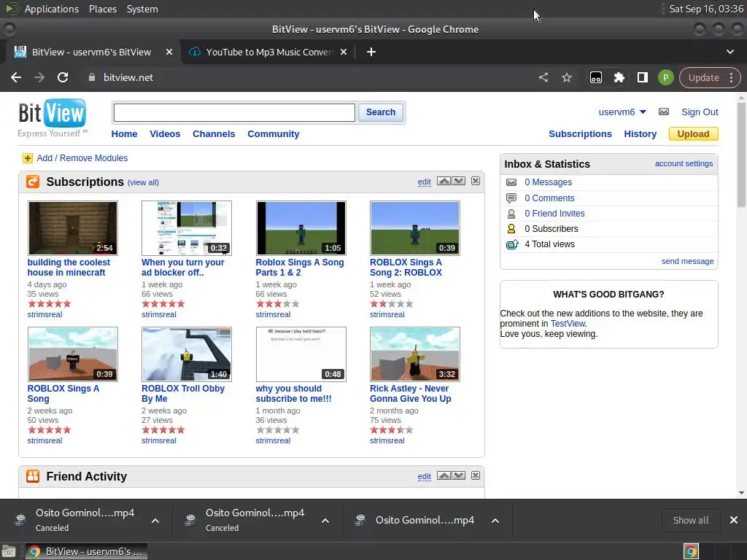
Task: Close the Friend Activity module
Action: pyautogui.click(x=476, y=475)
